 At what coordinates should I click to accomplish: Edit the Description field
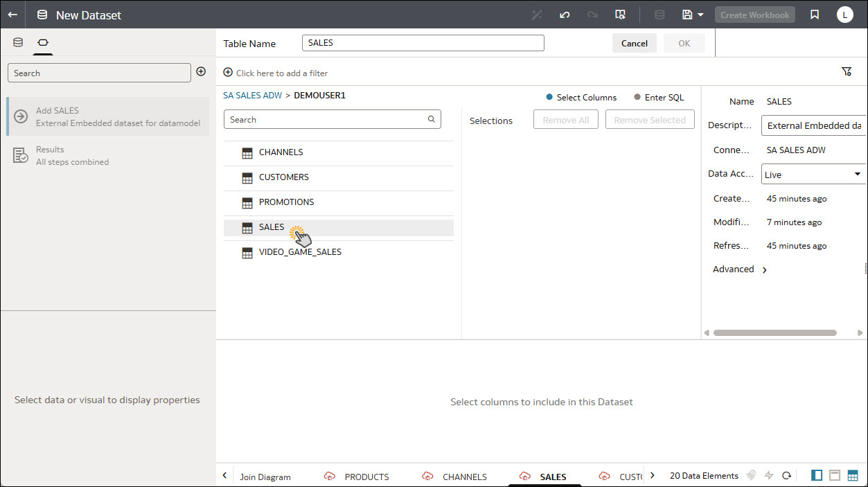[814, 126]
